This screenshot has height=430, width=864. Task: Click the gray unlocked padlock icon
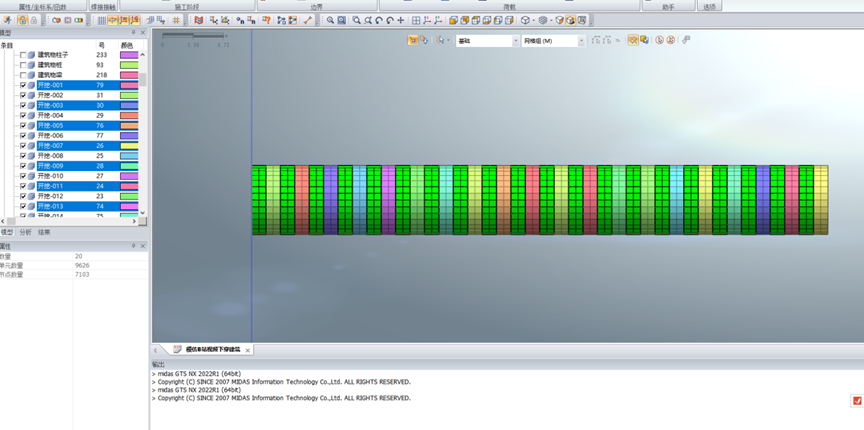click(x=34, y=20)
